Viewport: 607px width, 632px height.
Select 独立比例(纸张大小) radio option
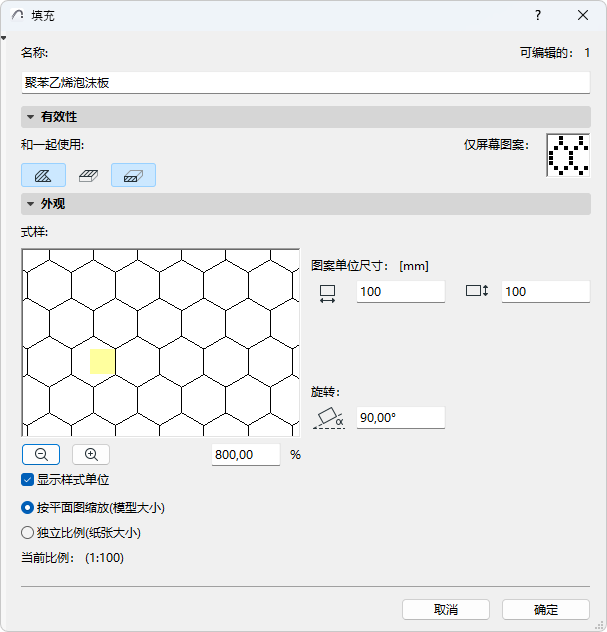coord(28,533)
